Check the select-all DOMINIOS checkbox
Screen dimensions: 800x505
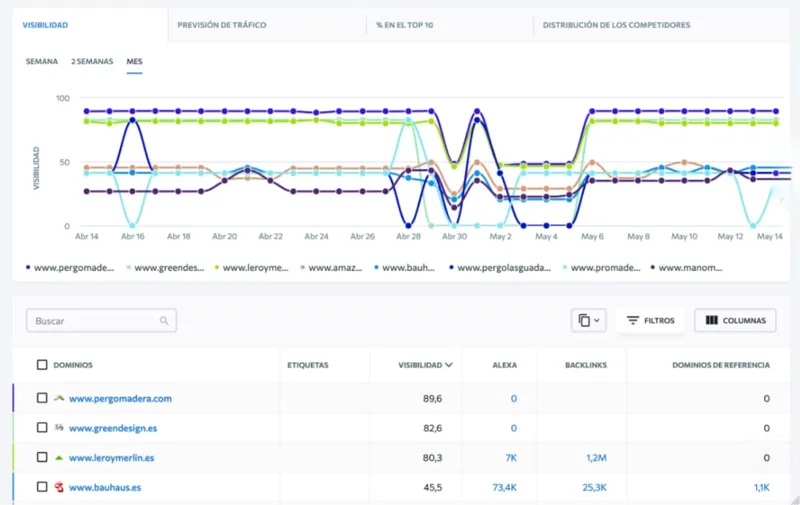[x=42, y=365]
